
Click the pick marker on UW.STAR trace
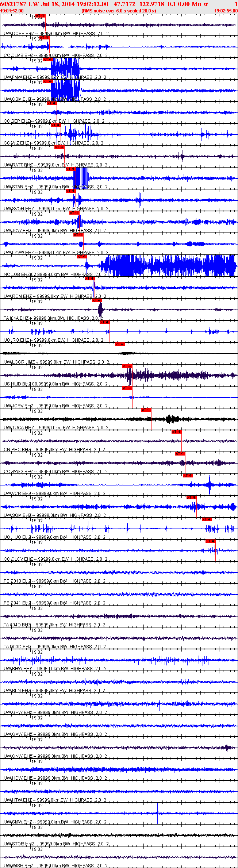[71, 169]
